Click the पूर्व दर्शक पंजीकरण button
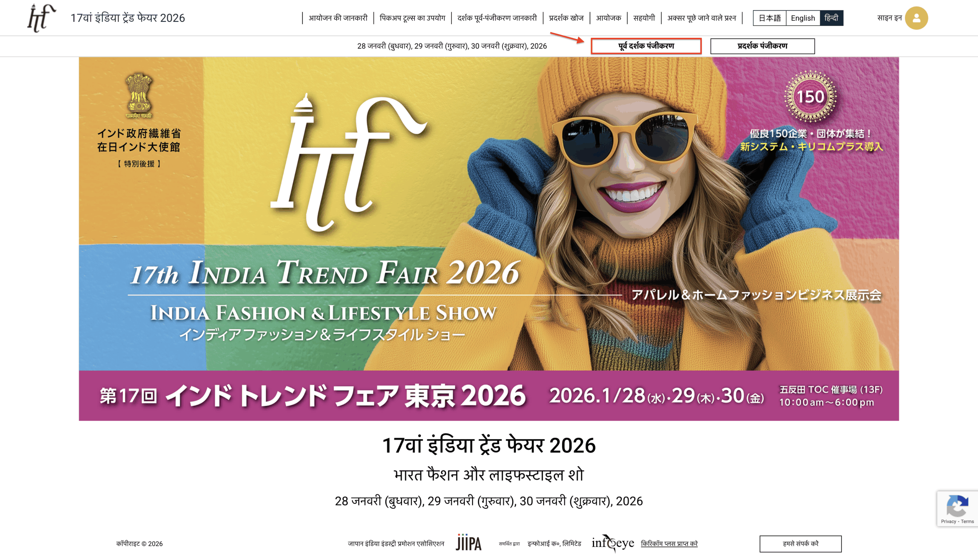 pyautogui.click(x=646, y=46)
